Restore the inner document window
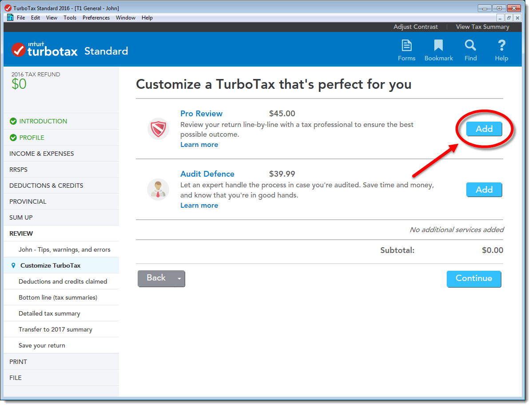This screenshot has height=407, width=532. 509,18
